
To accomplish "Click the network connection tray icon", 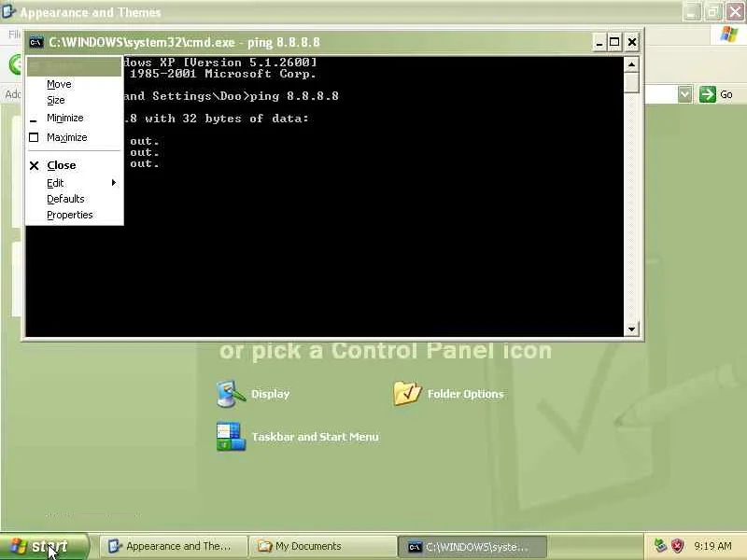I will tap(660, 546).
